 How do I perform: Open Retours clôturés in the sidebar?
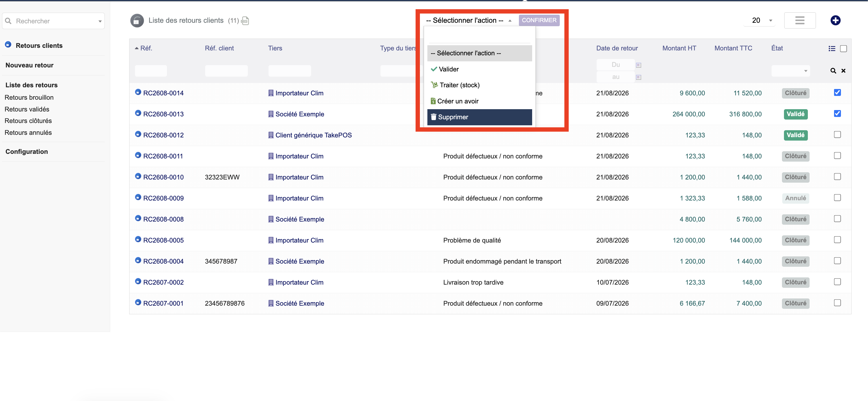28,121
